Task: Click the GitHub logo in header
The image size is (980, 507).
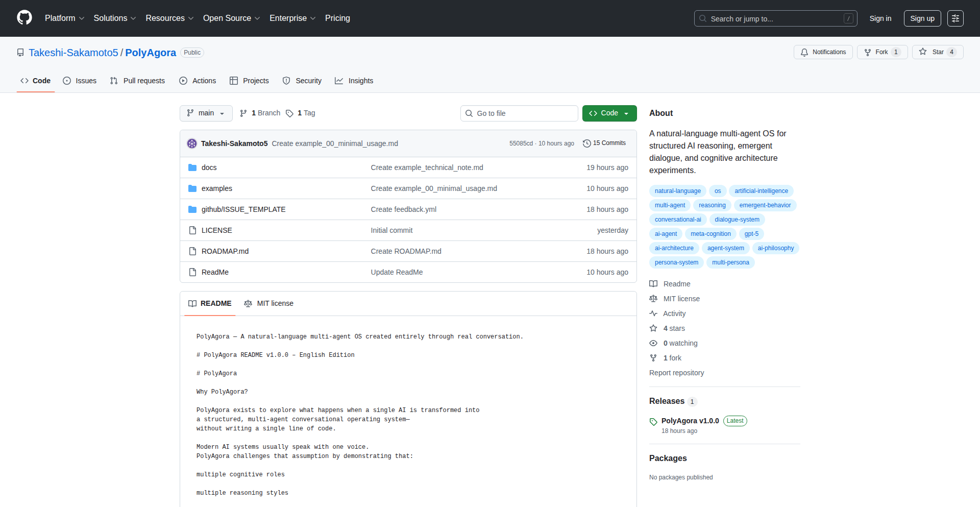Action: point(24,18)
